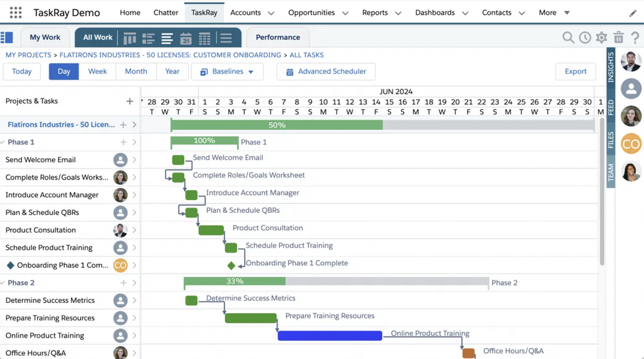This screenshot has width=644, height=359.
Task: Click CO owner badge on Onboarding Phase 1 row
Action: [x=120, y=266]
